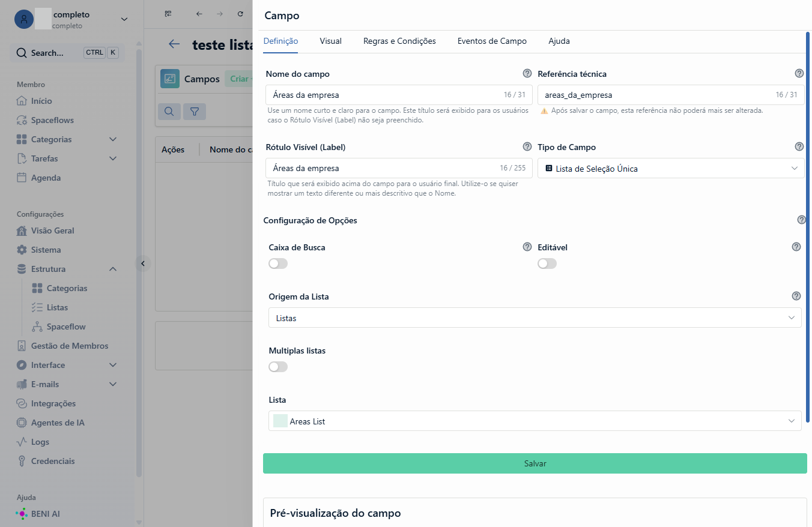This screenshot has width=812, height=527.
Task: Open the Tipo de Campo dropdown
Action: click(x=671, y=169)
